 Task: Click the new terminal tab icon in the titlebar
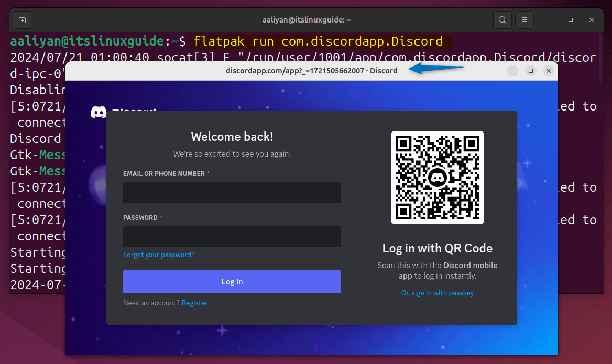[x=21, y=19]
